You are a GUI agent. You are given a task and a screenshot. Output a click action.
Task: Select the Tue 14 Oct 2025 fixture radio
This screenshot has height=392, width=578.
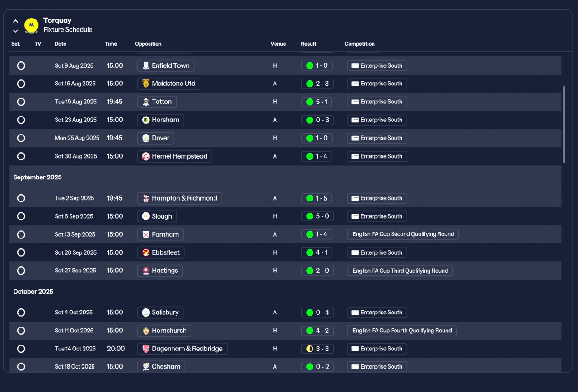[x=21, y=348]
